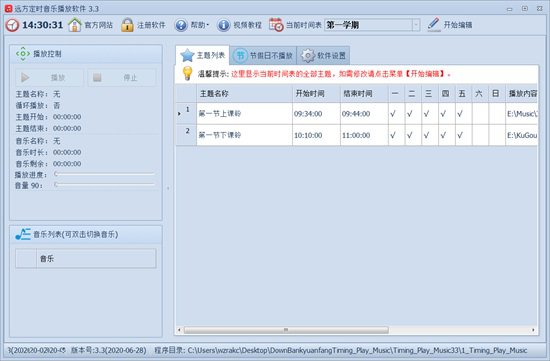550x361 pixels.
Task: Click the 六 Saturday column header
Action: click(479, 94)
